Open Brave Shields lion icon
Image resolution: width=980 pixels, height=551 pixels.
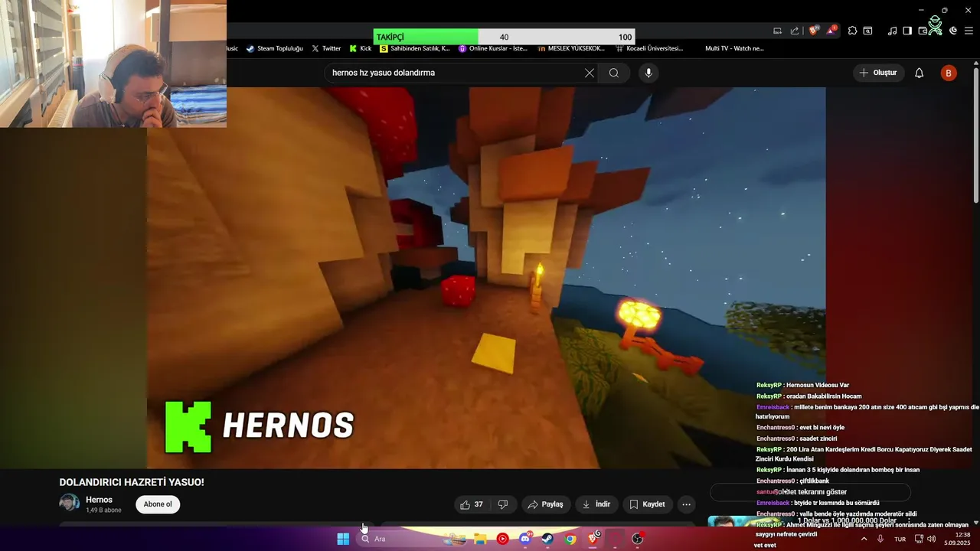pyautogui.click(x=814, y=31)
